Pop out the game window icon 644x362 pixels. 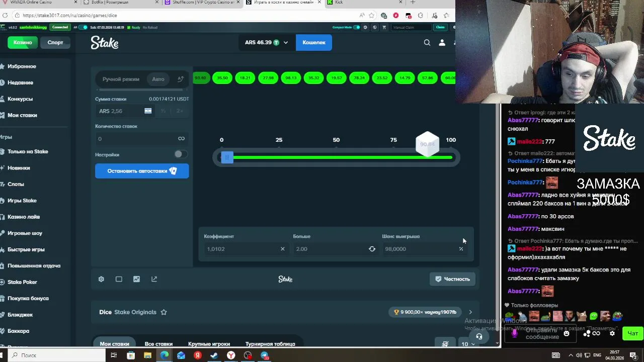tap(154, 279)
